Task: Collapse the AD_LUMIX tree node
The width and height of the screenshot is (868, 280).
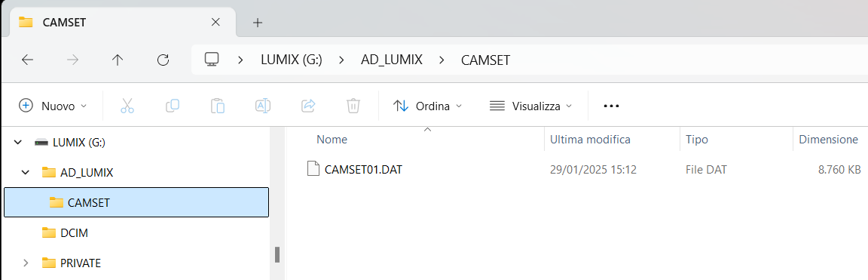Action: tap(25, 172)
